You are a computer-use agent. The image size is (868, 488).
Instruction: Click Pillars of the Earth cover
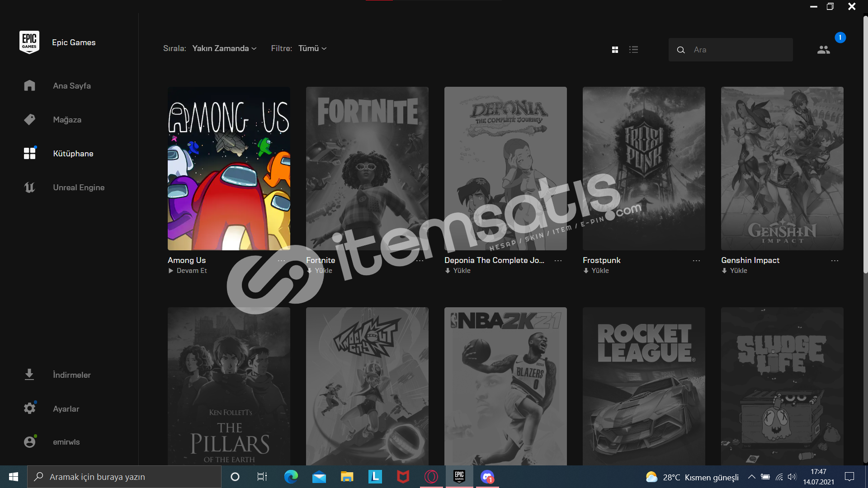coord(229,386)
